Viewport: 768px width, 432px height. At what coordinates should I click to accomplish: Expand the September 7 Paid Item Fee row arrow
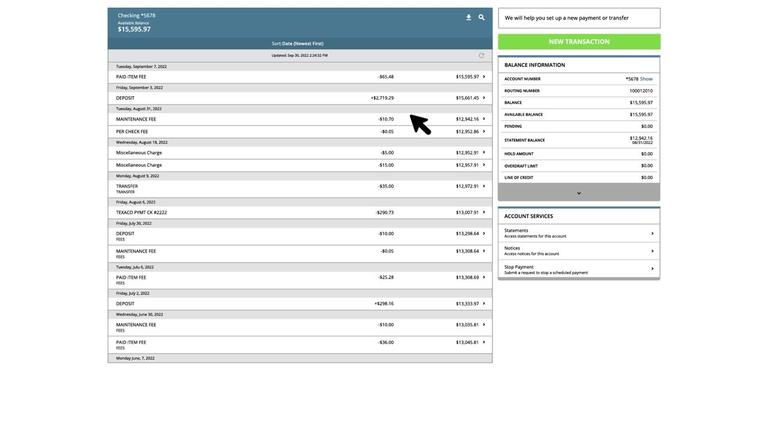[x=484, y=76]
